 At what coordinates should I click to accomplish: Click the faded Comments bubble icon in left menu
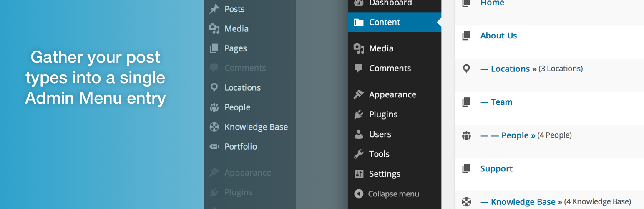pos(214,68)
